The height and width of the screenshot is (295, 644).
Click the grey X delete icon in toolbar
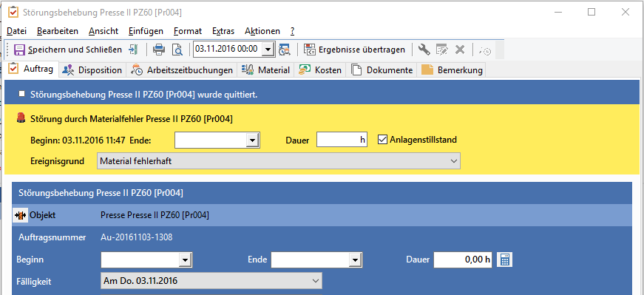[x=460, y=50]
